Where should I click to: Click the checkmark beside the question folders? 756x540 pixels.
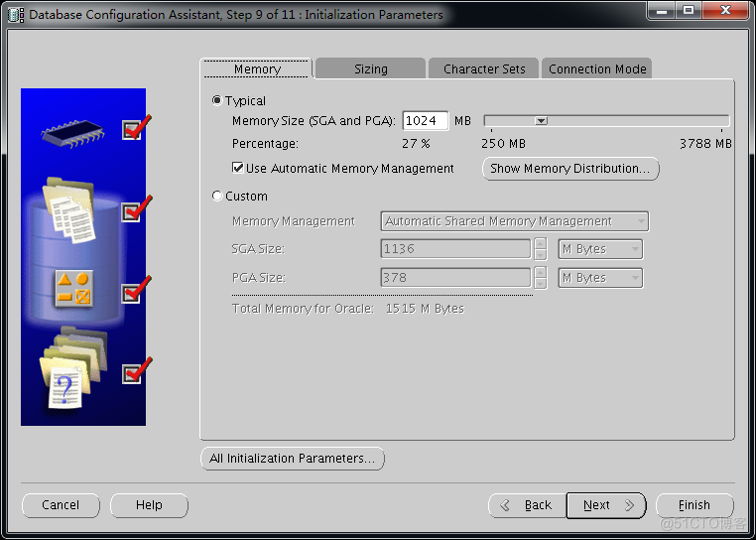(136, 371)
